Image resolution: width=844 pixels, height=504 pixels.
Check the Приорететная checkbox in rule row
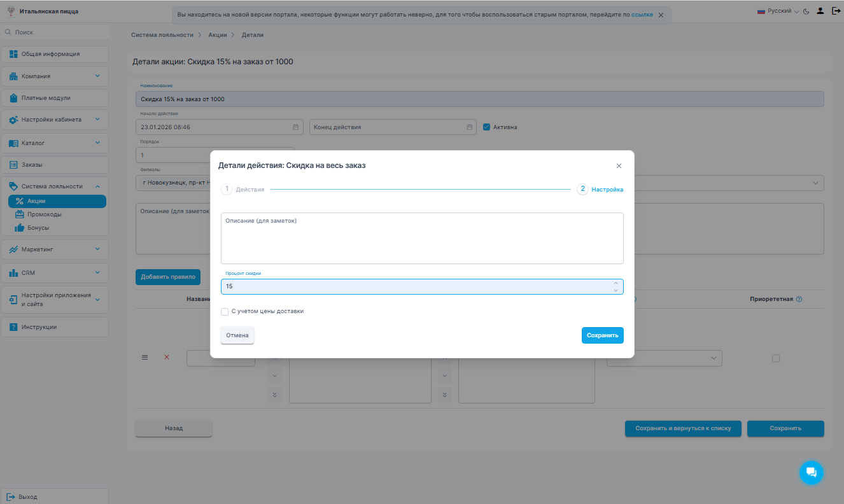pyautogui.click(x=775, y=358)
